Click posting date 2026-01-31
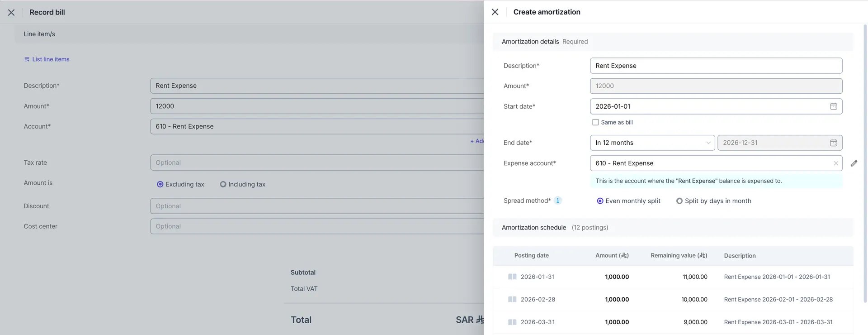This screenshot has height=335, width=868. click(538, 277)
